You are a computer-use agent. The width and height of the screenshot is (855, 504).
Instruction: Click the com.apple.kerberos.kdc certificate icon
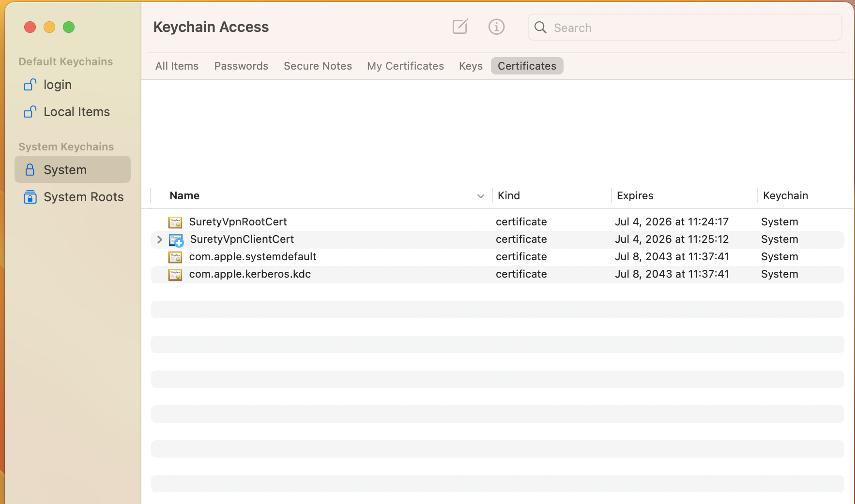point(175,274)
